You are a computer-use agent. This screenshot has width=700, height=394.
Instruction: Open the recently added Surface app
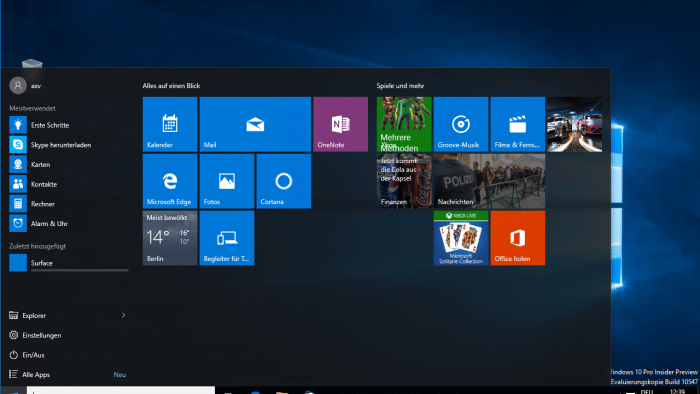pos(69,263)
